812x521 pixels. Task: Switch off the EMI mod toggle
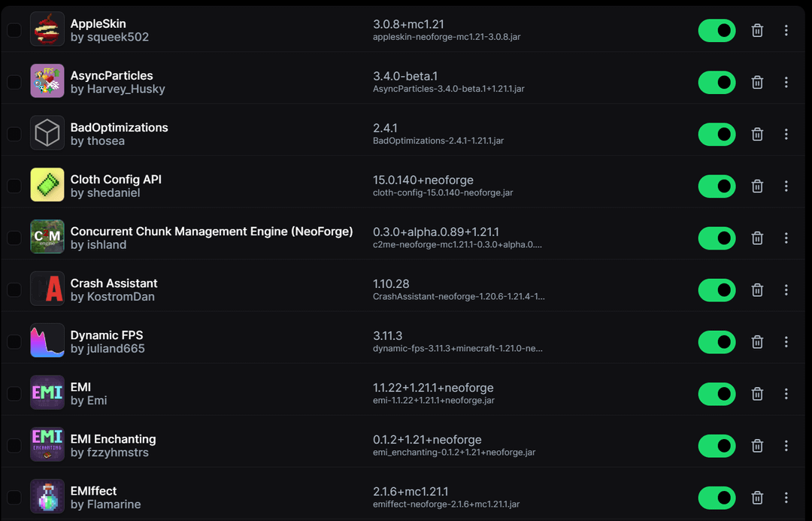pyautogui.click(x=717, y=393)
